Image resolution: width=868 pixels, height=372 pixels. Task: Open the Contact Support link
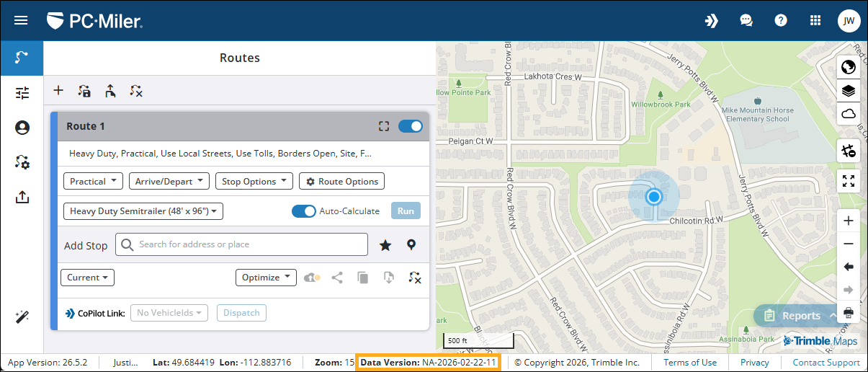pos(826,363)
